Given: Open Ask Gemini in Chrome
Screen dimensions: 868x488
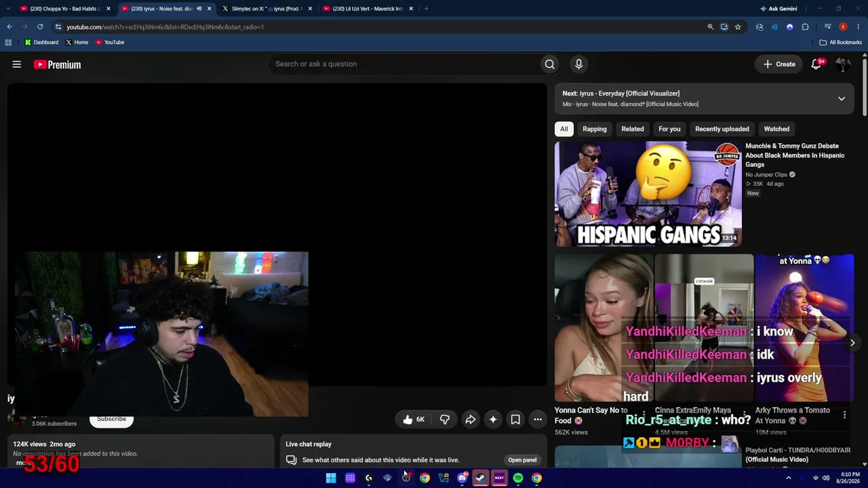Looking at the screenshot, I should coord(778,9).
